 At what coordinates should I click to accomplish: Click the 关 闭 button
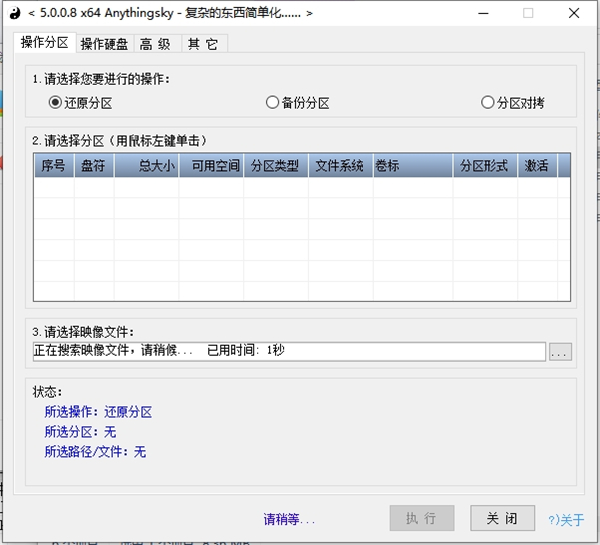502,518
